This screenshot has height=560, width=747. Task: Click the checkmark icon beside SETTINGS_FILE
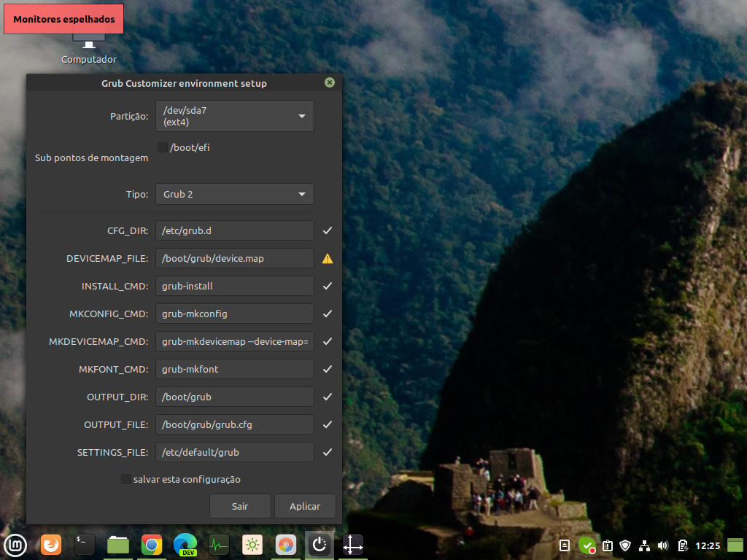tap(328, 452)
